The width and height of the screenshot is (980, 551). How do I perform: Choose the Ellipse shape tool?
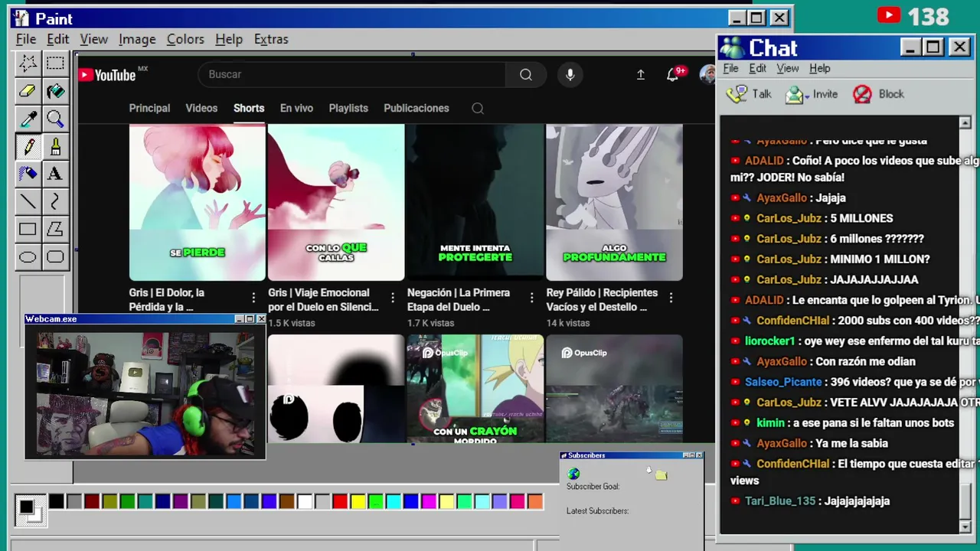pyautogui.click(x=28, y=256)
